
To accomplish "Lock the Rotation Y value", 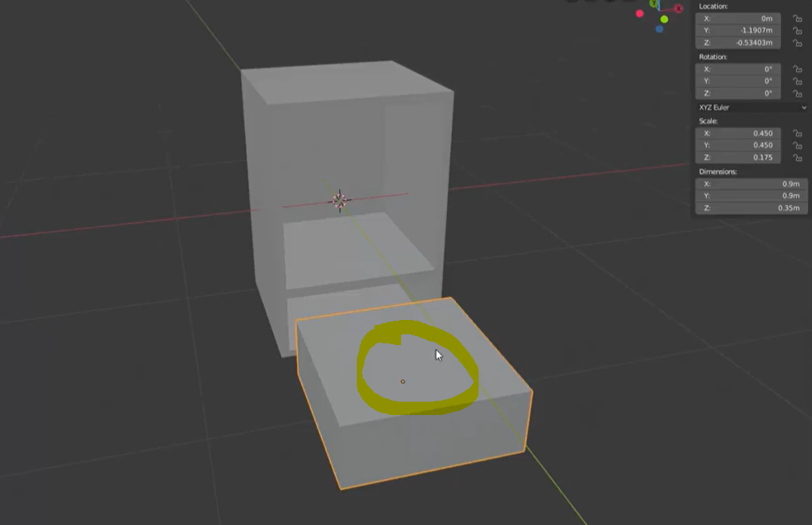I will click(x=798, y=82).
